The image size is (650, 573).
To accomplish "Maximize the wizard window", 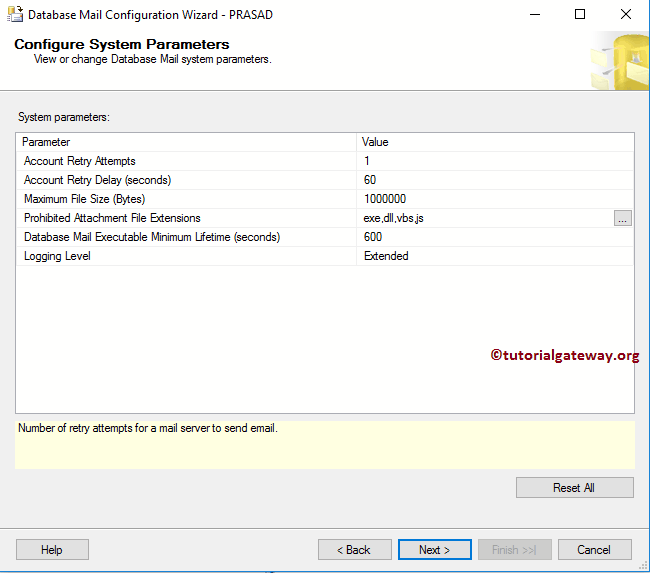I will tap(580, 15).
